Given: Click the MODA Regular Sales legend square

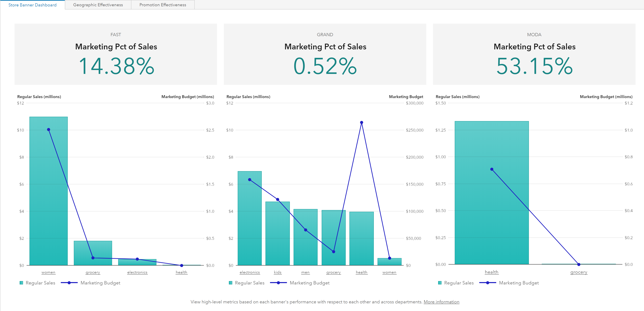Looking at the screenshot, I should coord(440,283).
